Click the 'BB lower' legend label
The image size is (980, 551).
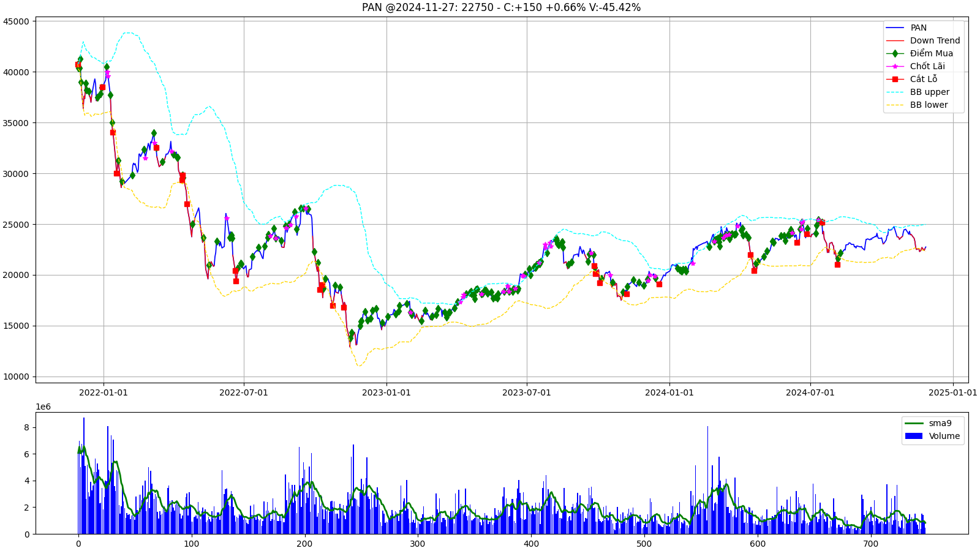929,105
